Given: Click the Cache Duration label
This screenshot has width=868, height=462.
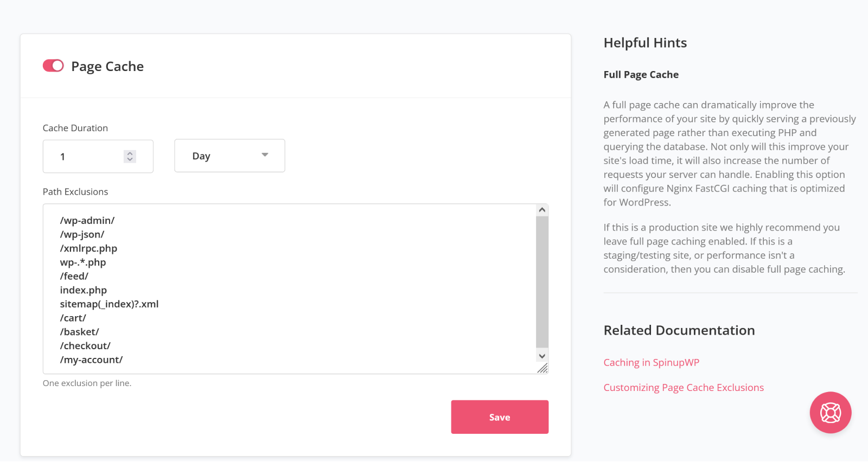Looking at the screenshot, I should [75, 128].
